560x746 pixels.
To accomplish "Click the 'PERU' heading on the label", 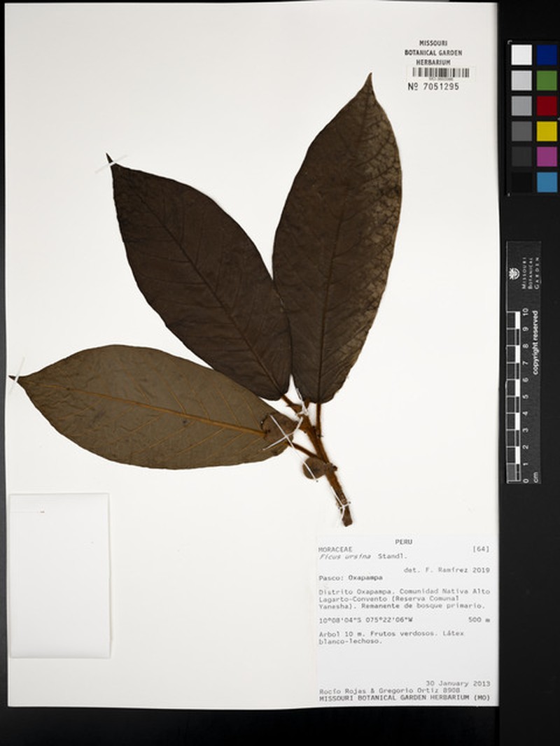I will 403,542.
